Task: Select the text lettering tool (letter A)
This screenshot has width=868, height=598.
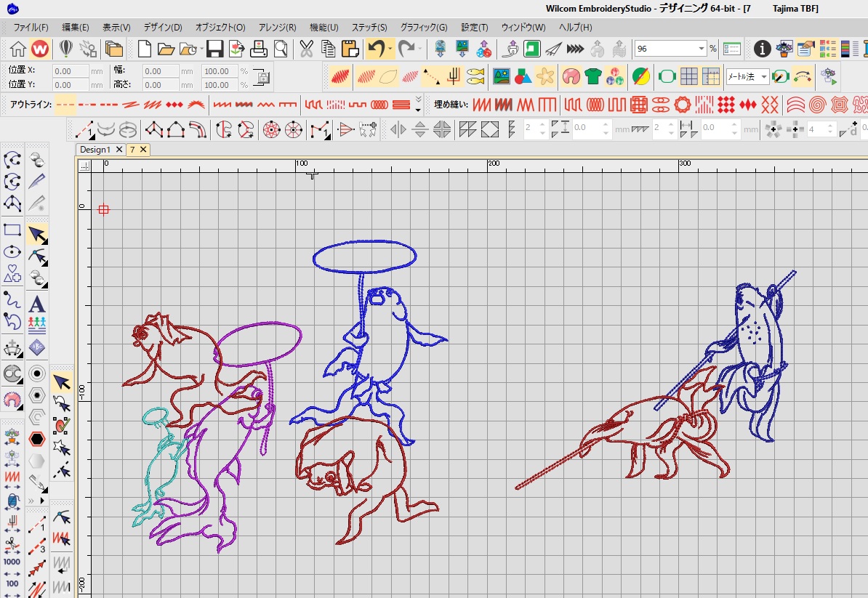Action: pyautogui.click(x=37, y=304)
